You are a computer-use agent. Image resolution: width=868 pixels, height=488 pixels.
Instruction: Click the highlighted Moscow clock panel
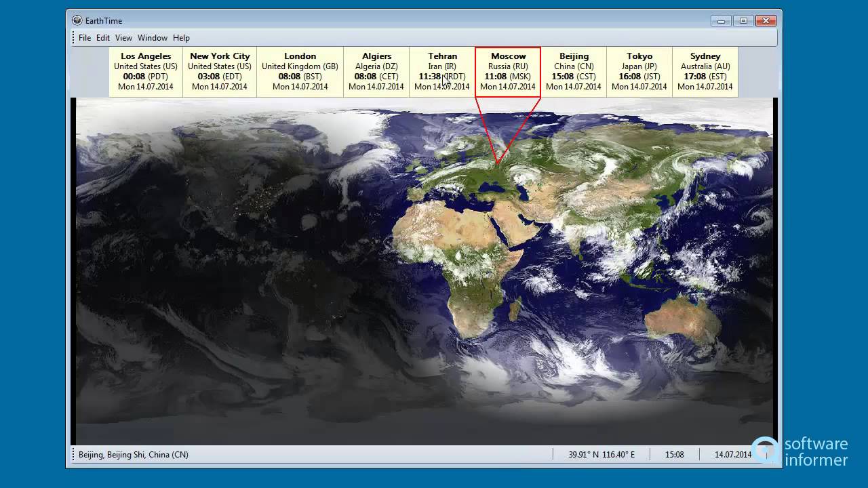click(508, 72)
